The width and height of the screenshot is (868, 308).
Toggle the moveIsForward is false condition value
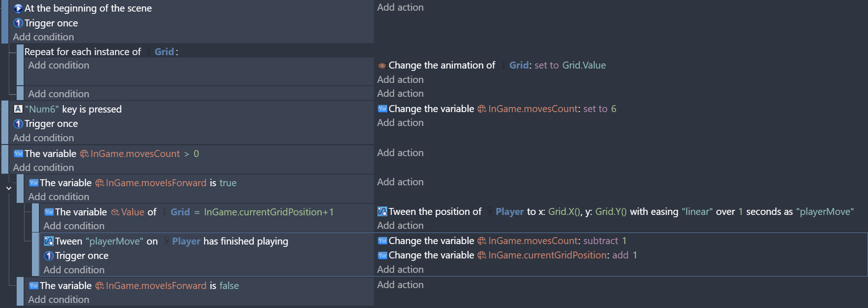tap(229, 286)
